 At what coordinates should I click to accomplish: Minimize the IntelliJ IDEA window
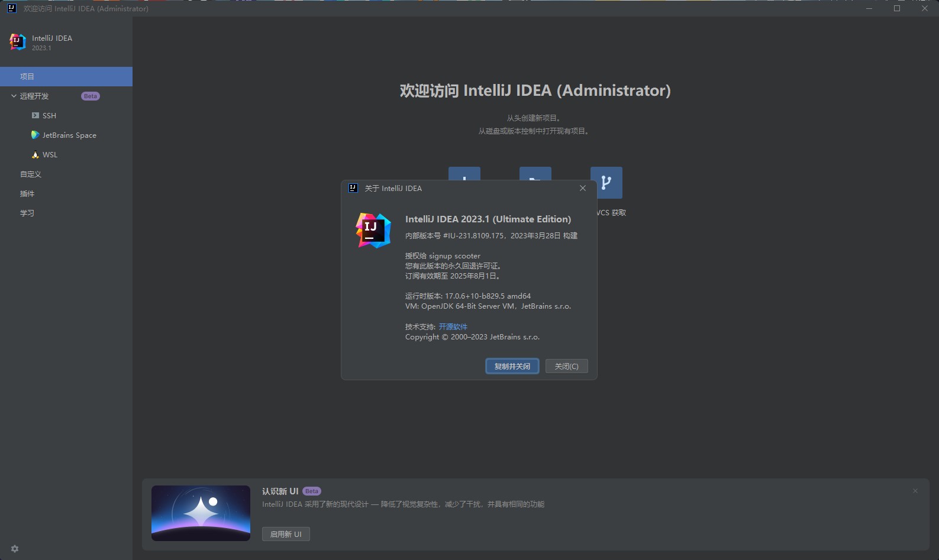point(869,8)
